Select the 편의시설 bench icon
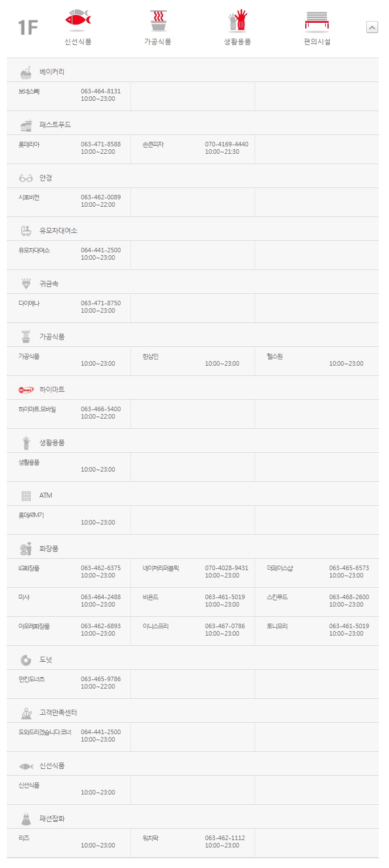 coord(317,21)
